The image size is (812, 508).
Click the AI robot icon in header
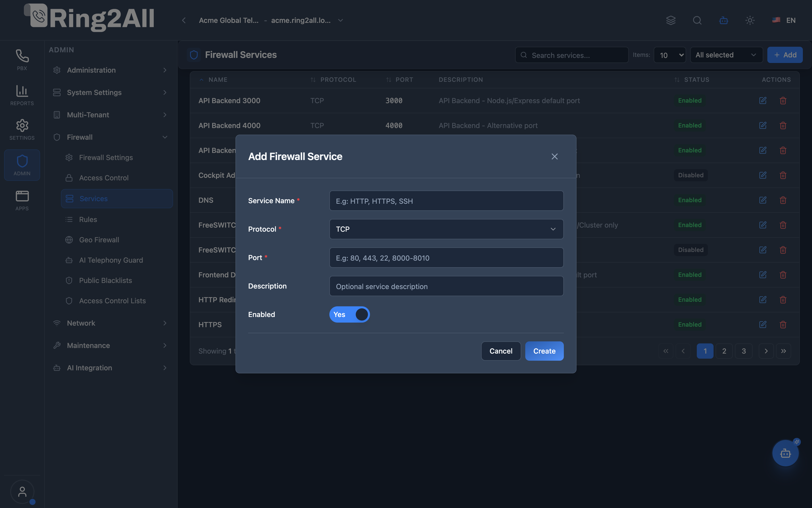coord(724,20)
